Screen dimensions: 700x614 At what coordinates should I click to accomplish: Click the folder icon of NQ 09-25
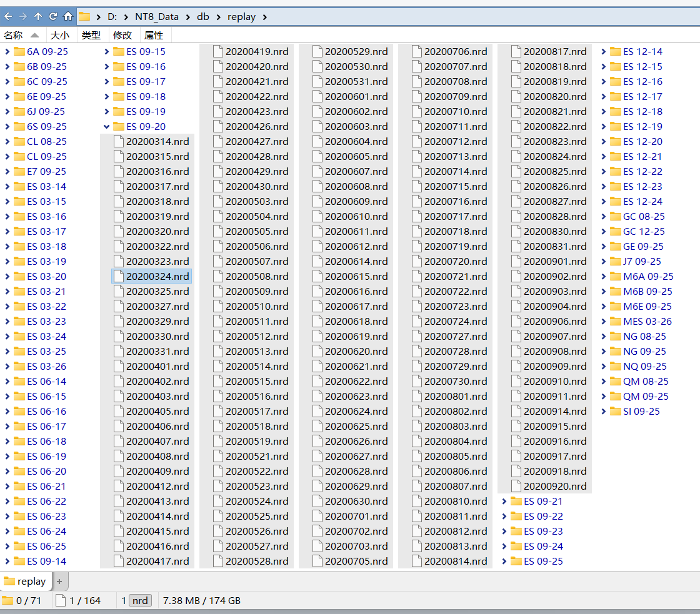pyautogui.click(x=615, y=367)
